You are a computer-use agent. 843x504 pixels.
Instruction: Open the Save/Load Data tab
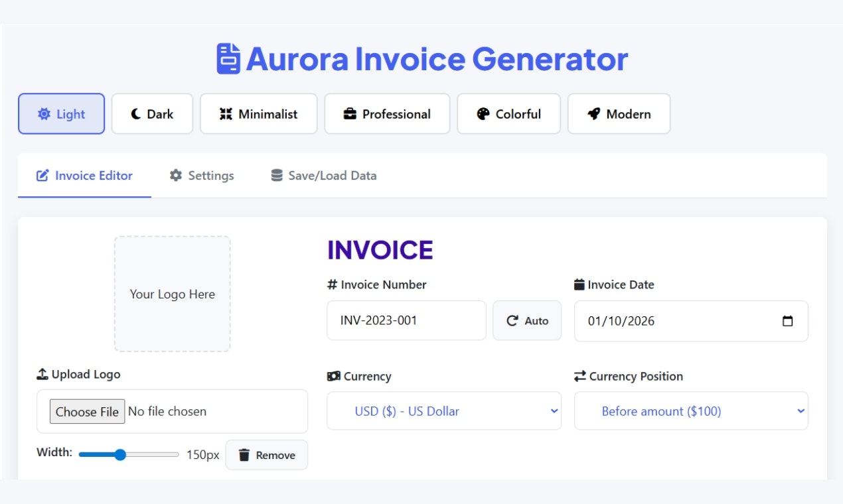pyautogui.click(x=323, y=175)
